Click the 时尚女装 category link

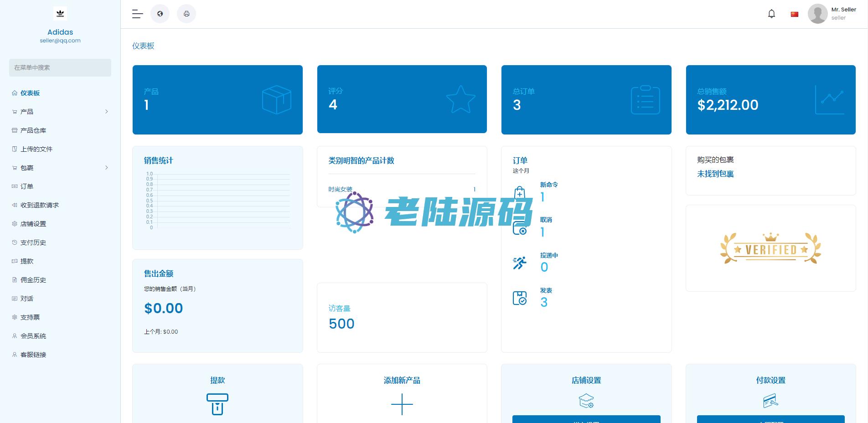(340, 189)
